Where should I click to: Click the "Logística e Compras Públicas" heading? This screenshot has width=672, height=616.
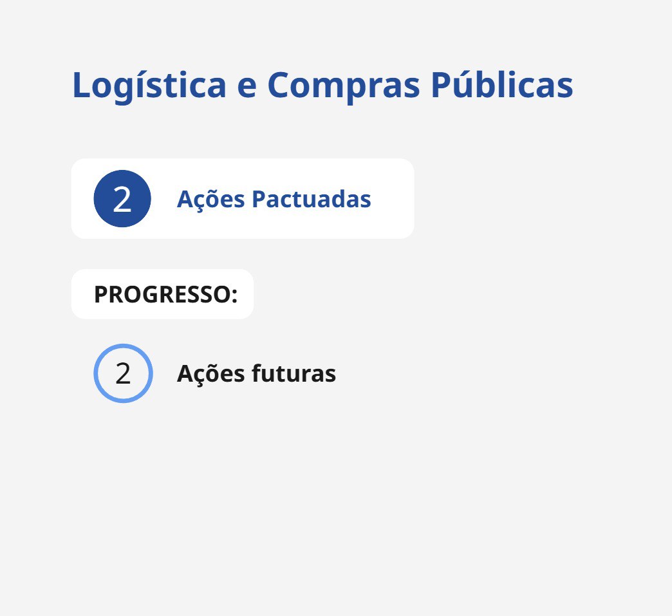pos(322,84)
